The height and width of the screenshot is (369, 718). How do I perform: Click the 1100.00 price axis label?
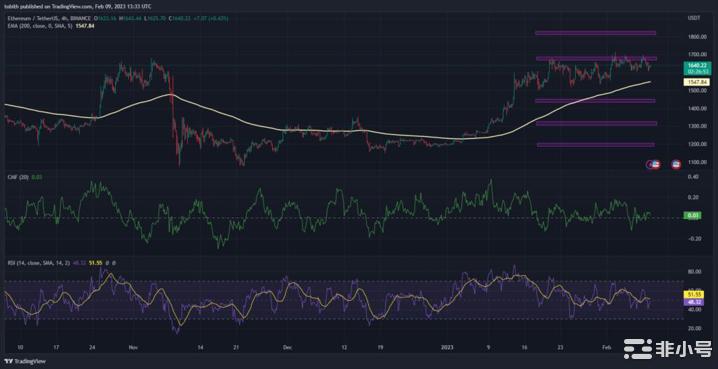click(x=696, y=162)
